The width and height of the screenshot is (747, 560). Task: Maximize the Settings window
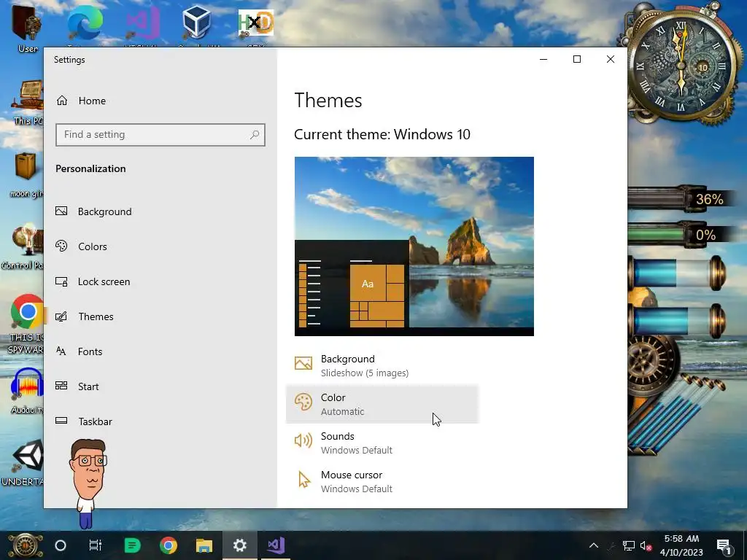click(x=577, y=59)
